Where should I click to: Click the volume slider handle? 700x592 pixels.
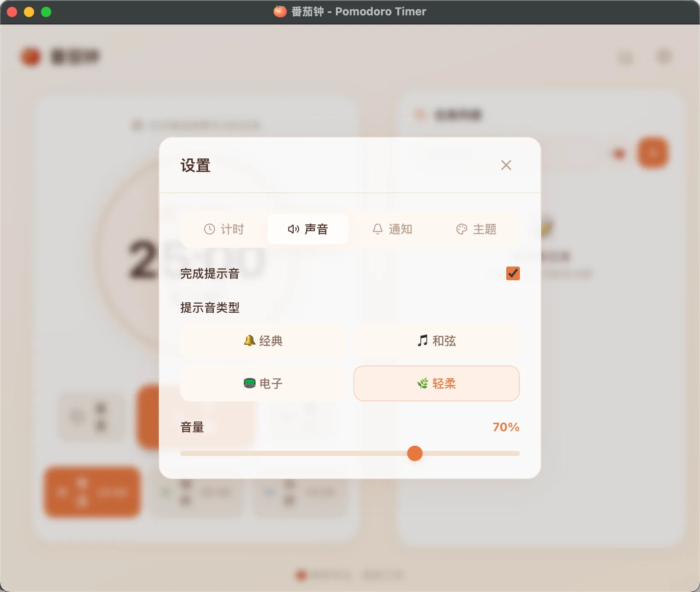414,453
